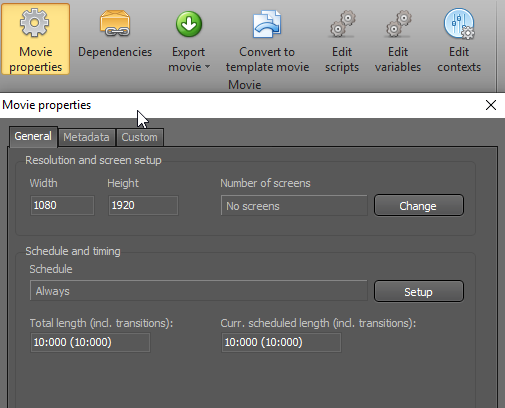The width and height of the screenshot is (505, 408).
Task: Switch to the General tab
Action: tap(33, 136)
